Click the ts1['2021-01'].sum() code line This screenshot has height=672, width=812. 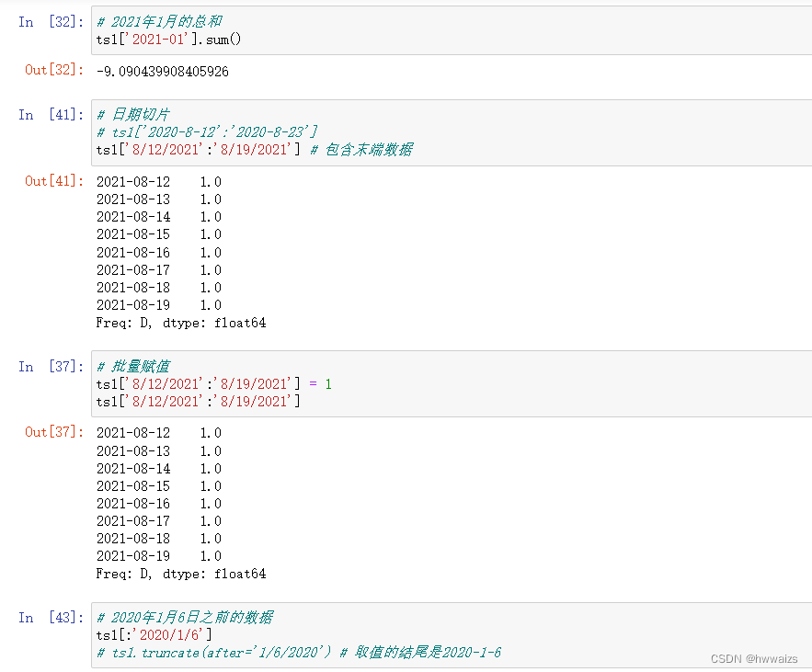click(x=169, y=40)
